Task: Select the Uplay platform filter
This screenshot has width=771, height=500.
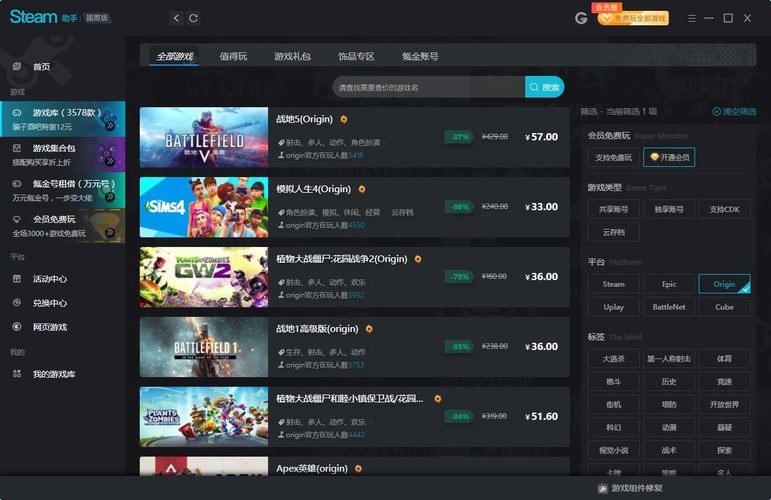Action: 614,307
